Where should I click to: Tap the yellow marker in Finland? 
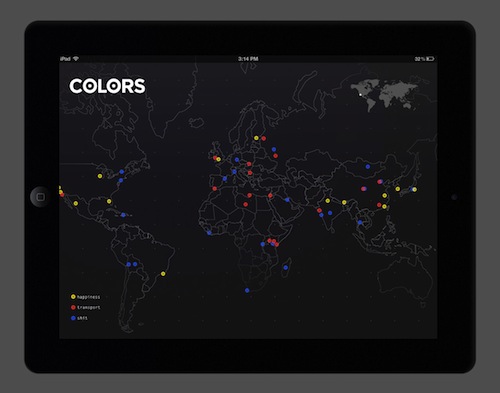coord(256,138)
